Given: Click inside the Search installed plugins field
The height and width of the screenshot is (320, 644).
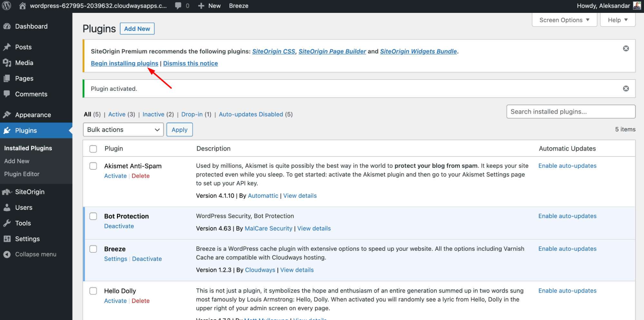Looking at the screenshot, I should (x=570, y=111).
